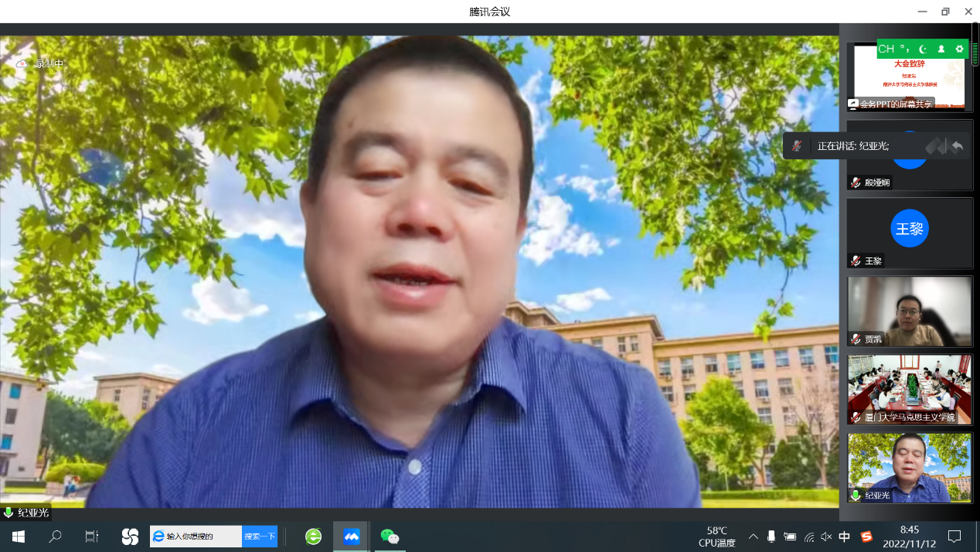Toggle the muted system volume icon
980x552 pixels.
[826, 537]
